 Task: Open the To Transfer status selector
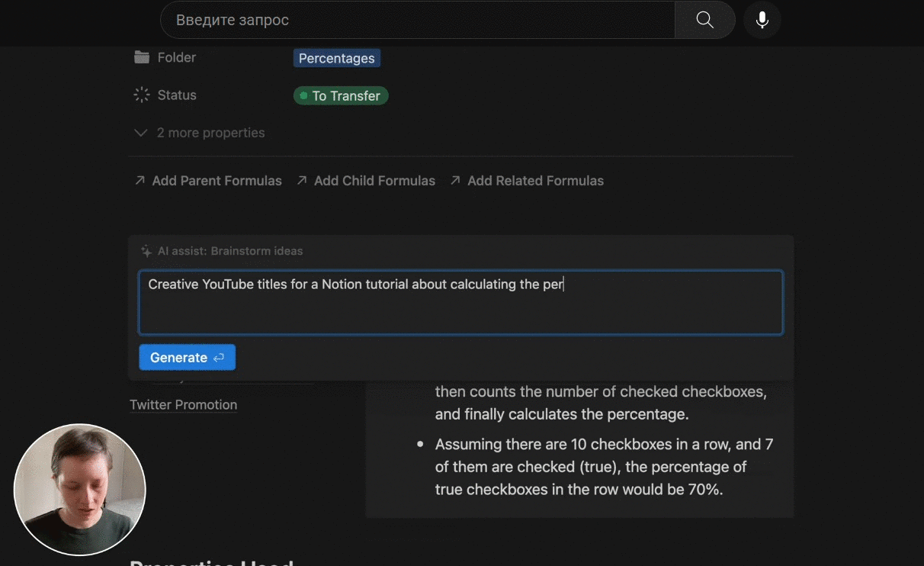(x=341, y=96)
